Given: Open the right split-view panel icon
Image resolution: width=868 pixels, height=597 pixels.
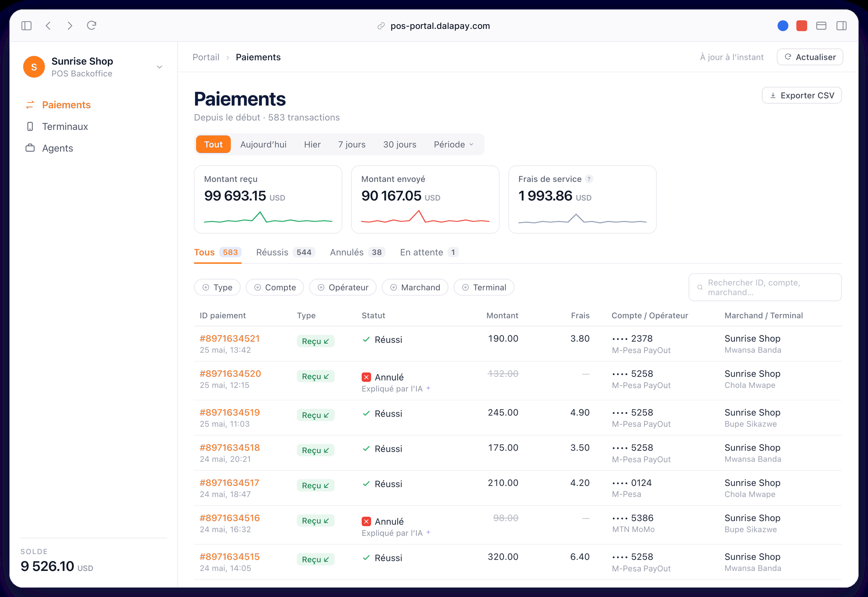Looking at the screenshot, I should point(842,25).
